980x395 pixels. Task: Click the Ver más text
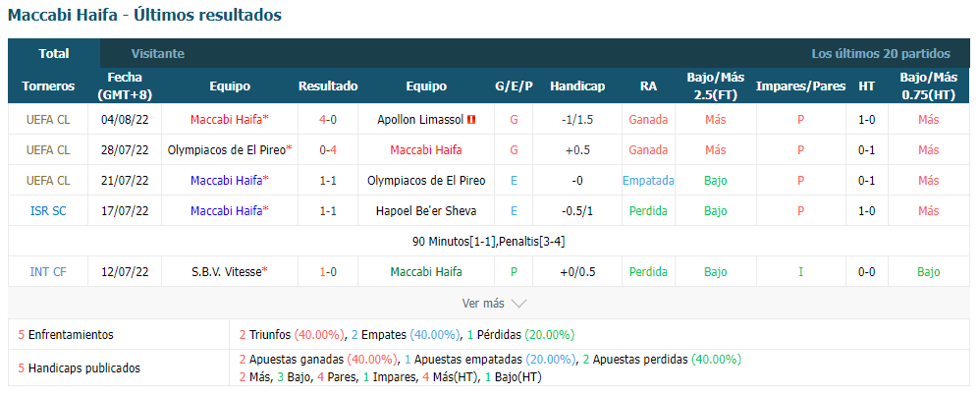(x=483, y=304)
